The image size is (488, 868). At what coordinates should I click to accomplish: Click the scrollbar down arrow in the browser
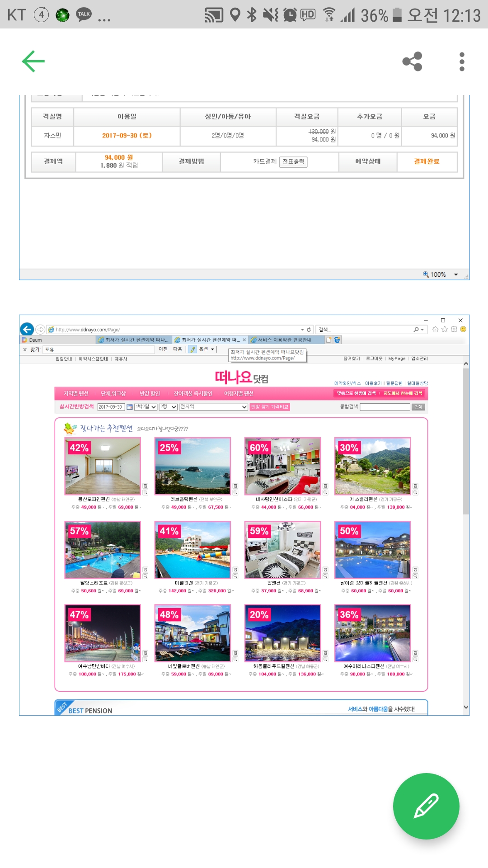coord(466,708)
